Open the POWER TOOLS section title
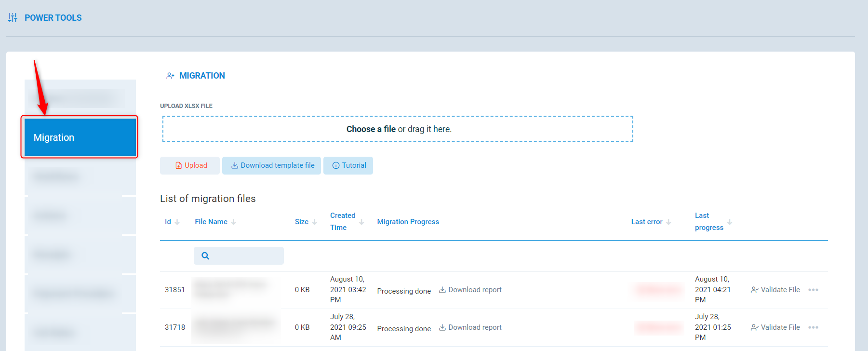This screenshot has width=868, height=351. 53,18
